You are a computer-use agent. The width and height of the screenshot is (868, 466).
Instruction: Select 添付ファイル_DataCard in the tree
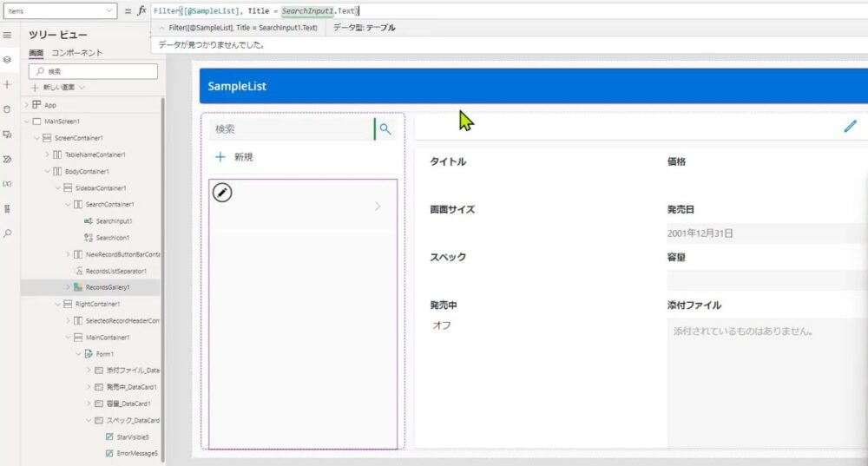(133, 371)
